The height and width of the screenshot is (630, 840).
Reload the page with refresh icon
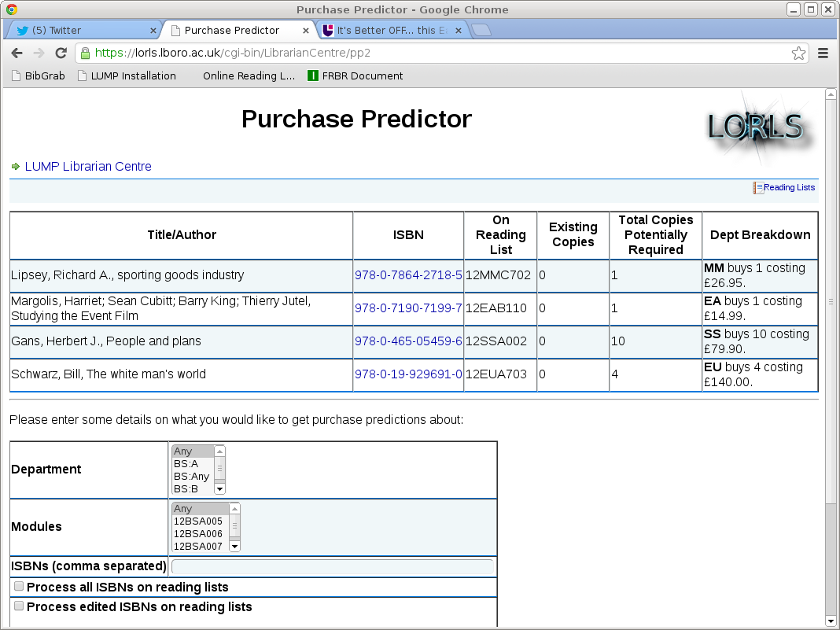click(61, 53)
